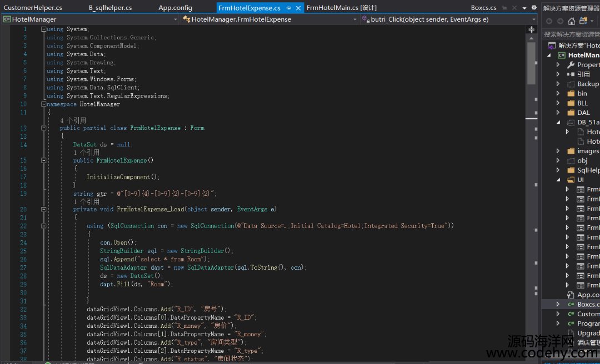The height and width of the screenshot is (364, 600).
Task: Open the tab window settings gear icon
Action: 534,8
